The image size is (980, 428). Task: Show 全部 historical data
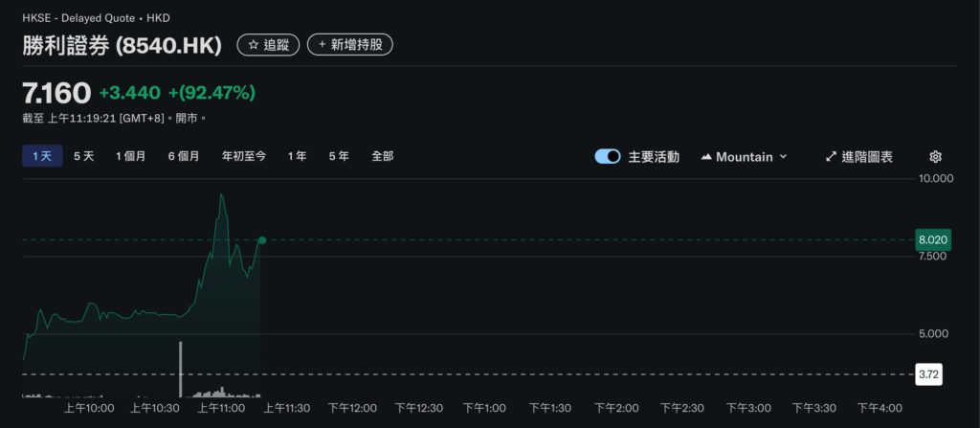pyautogui.click(x=383, y=156)
